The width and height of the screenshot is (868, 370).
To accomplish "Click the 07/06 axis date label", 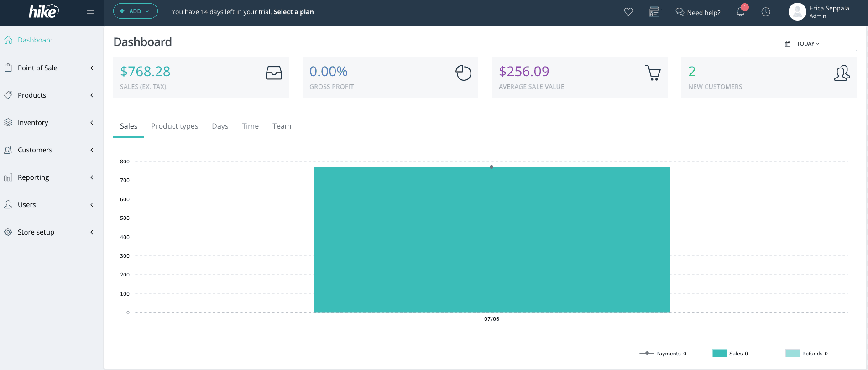I will click(492, 319).
